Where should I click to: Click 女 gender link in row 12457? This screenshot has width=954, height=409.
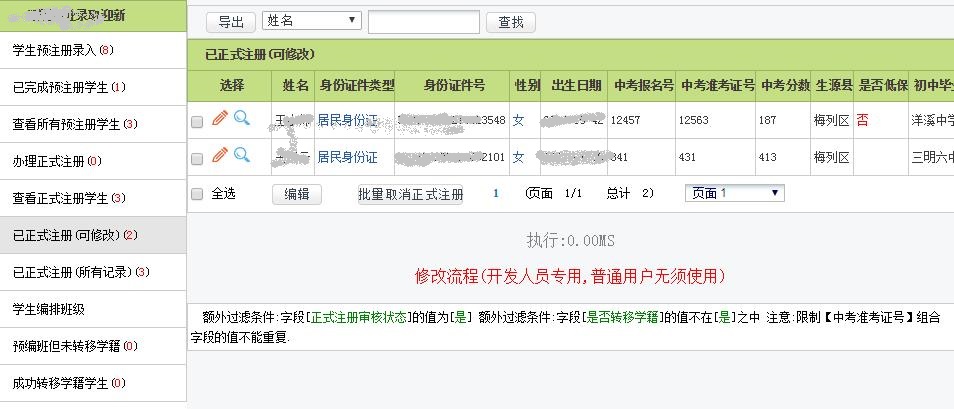tap(518, 121)
